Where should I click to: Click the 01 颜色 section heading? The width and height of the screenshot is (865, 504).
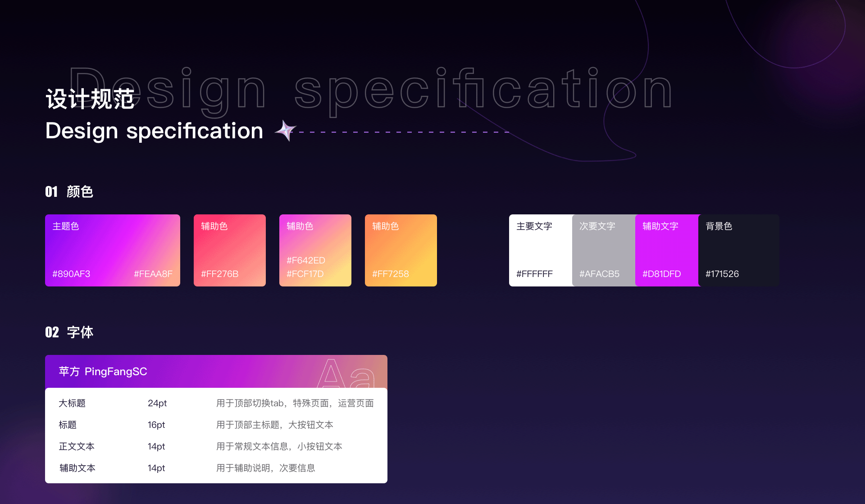tap(69, 192)
